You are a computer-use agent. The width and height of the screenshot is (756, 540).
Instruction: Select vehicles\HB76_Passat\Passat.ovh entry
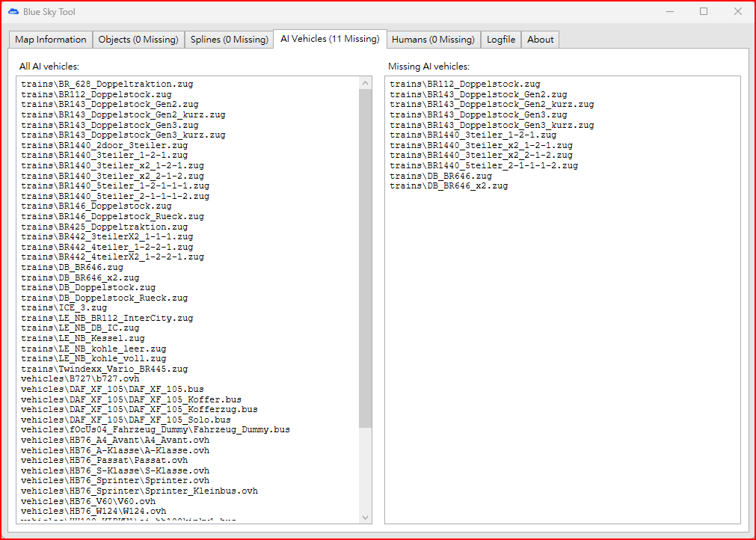(105, 460)
